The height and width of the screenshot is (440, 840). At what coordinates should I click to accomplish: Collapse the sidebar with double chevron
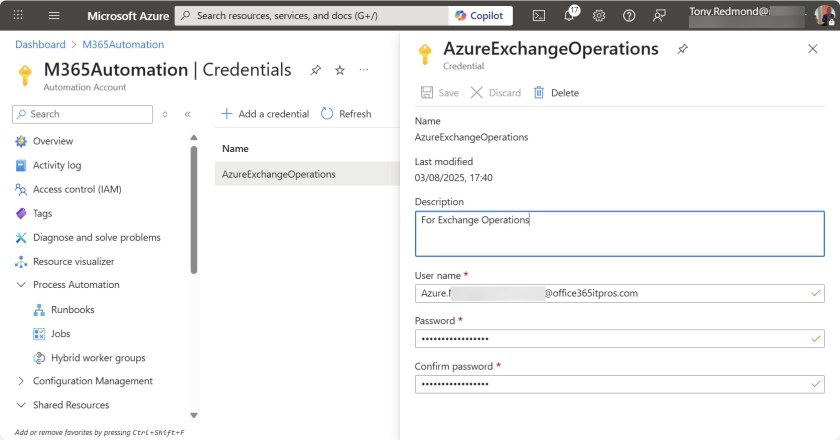point(188,114)
